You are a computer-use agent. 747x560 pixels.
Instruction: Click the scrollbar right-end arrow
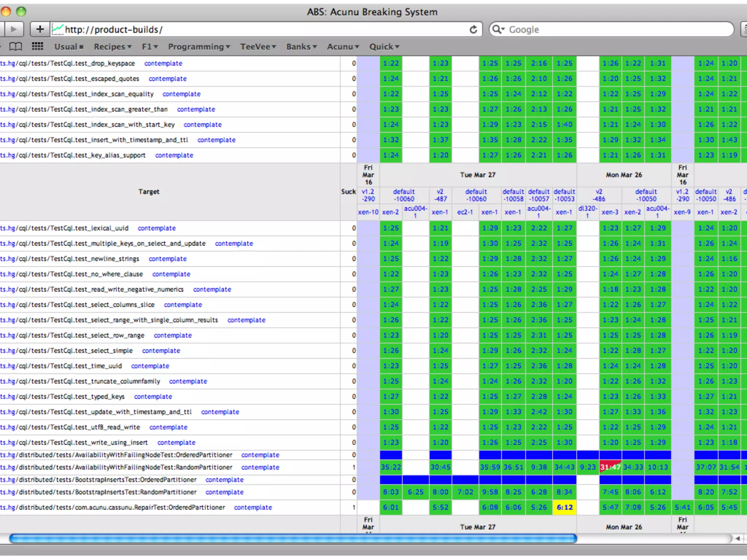pyautogui.click(x=738, y=538)
